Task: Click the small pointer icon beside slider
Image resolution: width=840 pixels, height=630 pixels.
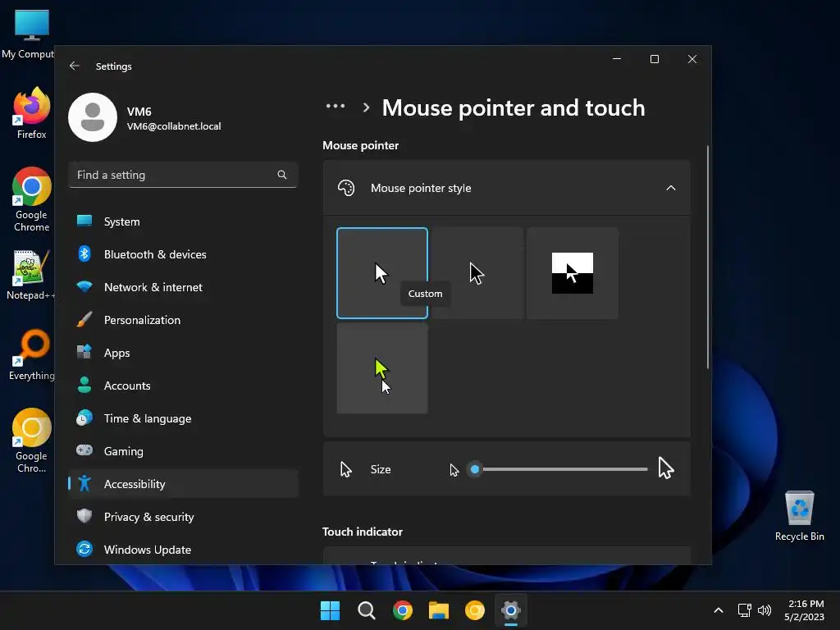Action: coord(454,470)
